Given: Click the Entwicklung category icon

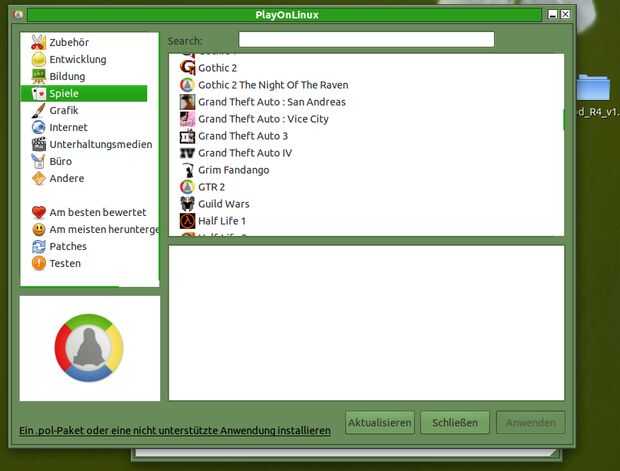Looking at the screenshot, I should 38,59.
